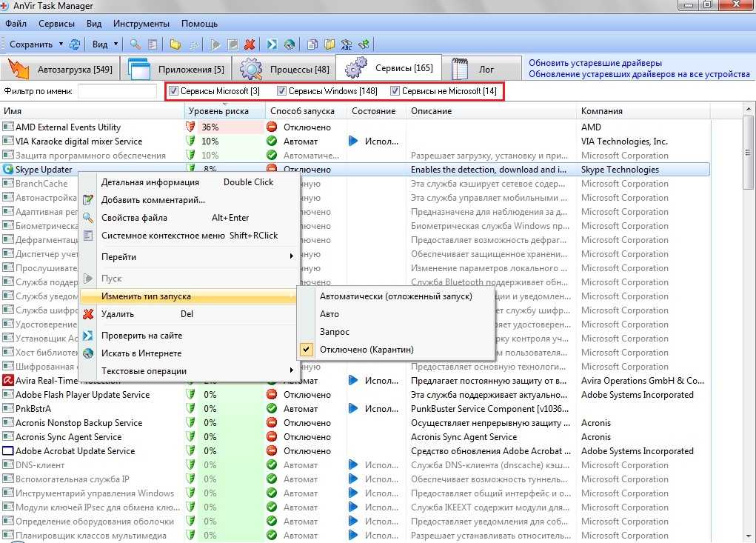Select the Acronis Nonstop Backup Service row
The image size is (756, 543).
(355, 422)
